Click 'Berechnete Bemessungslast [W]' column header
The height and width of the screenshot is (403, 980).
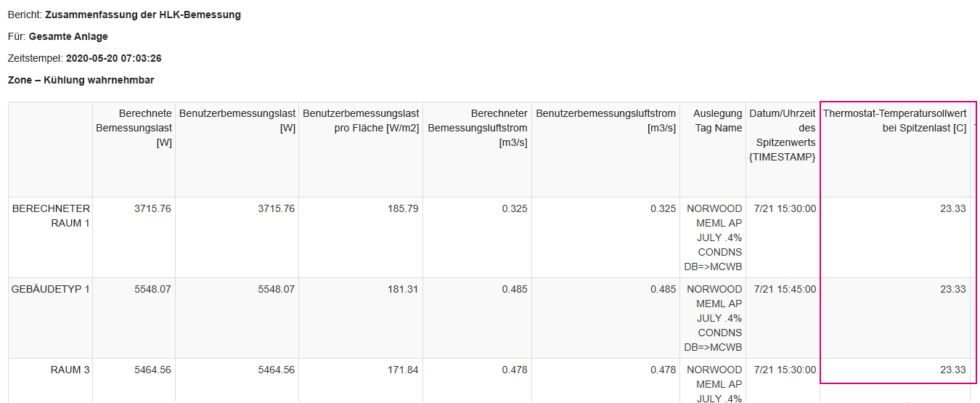point(134,128)
